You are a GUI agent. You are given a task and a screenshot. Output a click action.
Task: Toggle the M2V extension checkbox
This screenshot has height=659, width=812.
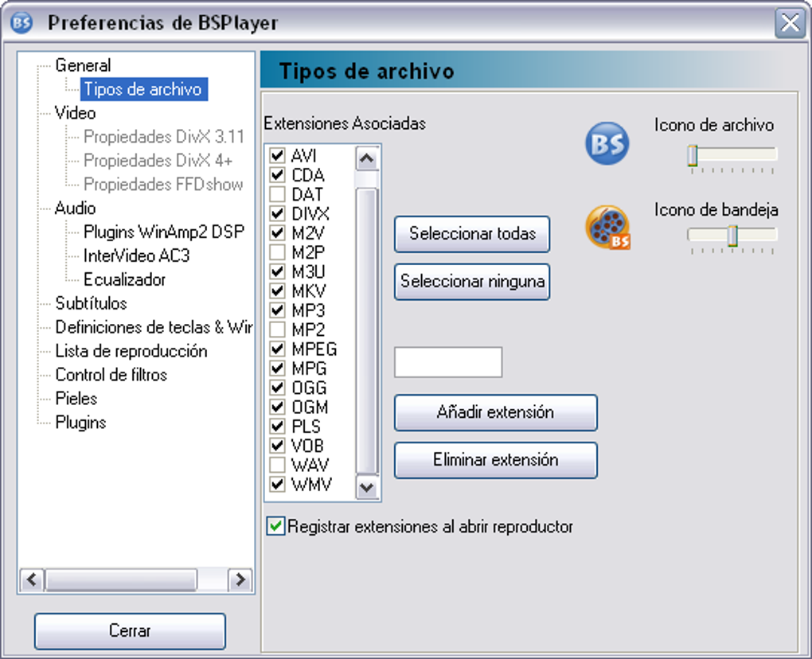click(277, 233)
